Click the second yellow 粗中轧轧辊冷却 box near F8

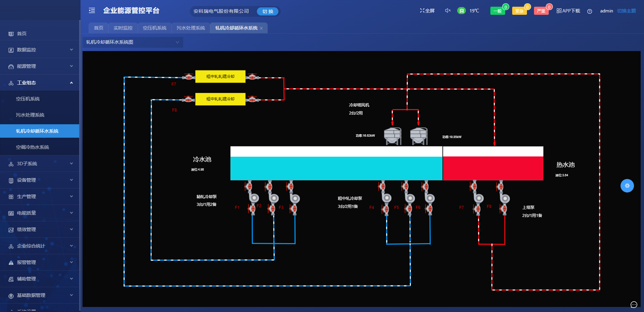click(x=220, y=99)
